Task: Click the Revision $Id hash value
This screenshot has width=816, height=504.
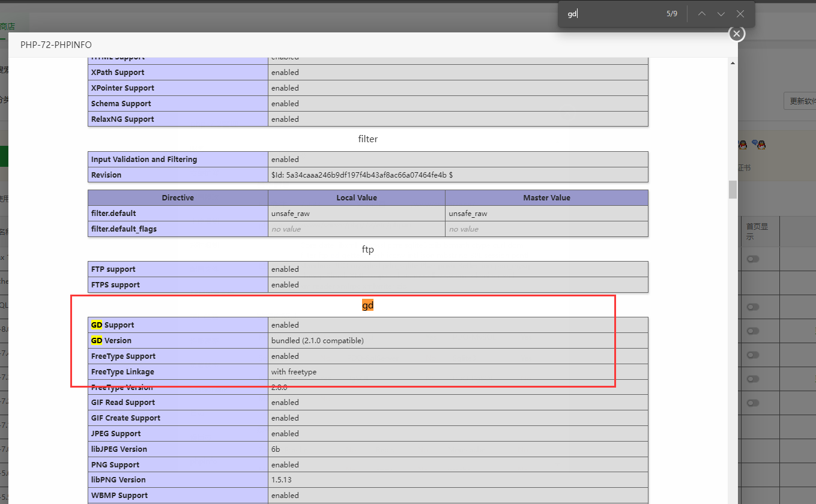Action: click(362, 175)
